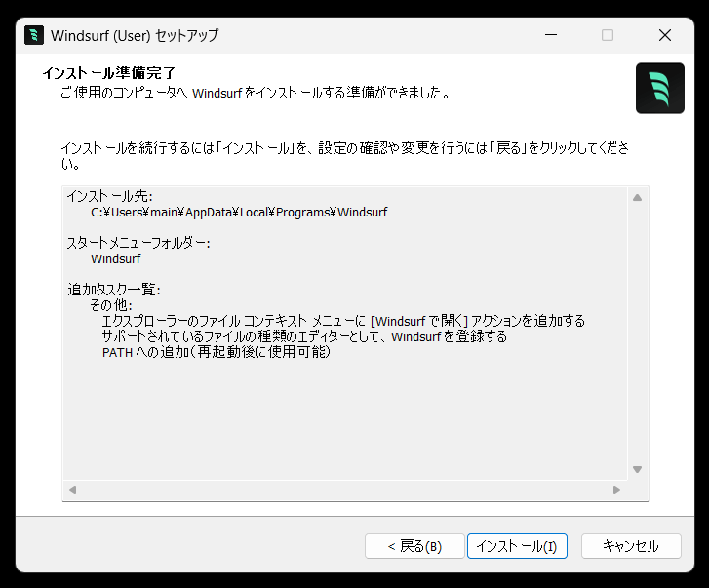Screen dimensions: 709x588
Task: Click the Windsurf (User) セットアップ title text
Action: (135, 35)
